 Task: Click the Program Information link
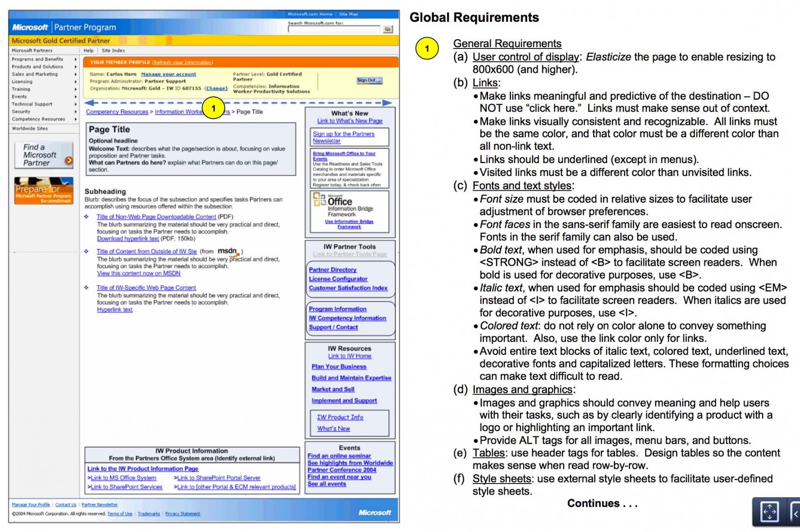338,309
